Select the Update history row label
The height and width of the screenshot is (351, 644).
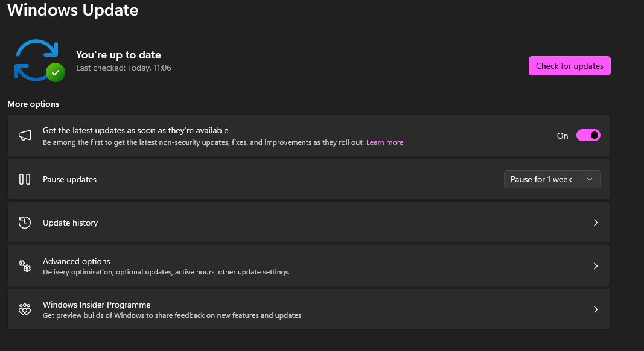[70, 223]
